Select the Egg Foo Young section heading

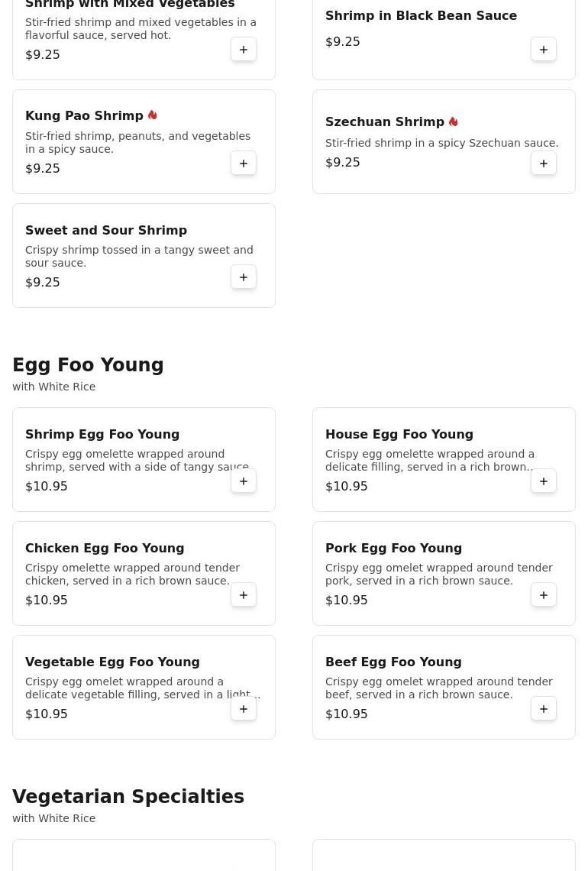click(x=88, y=365)
